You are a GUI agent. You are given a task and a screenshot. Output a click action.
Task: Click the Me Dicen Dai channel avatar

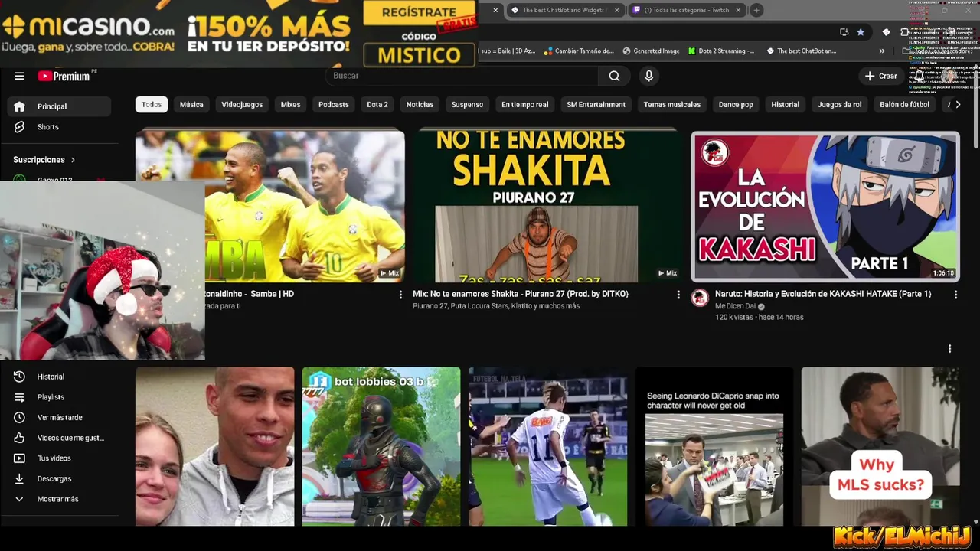(700, 298)
